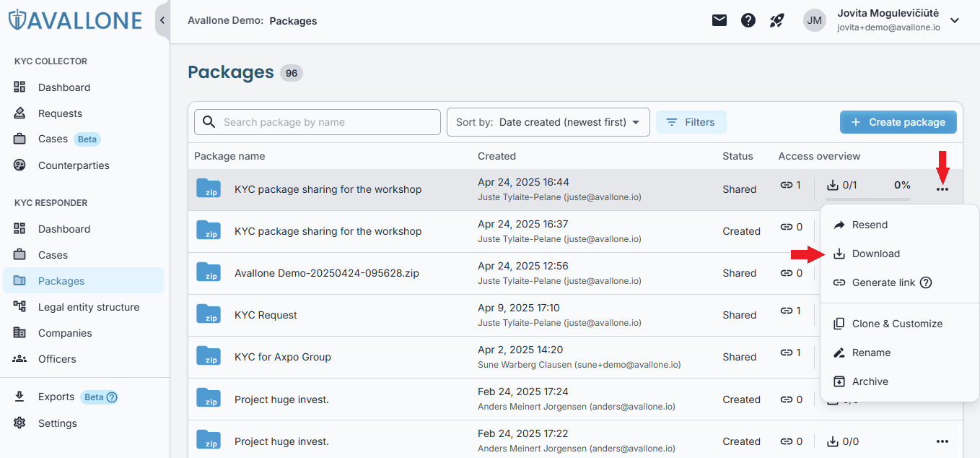Click download count icon in first package row
The image size is (980, 458).
click(832, 185)
